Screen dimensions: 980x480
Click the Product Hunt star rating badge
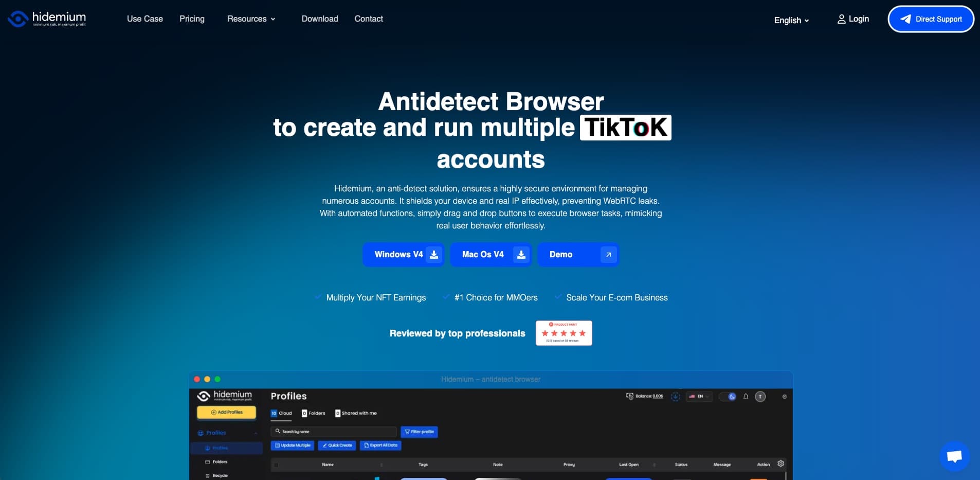[564, 333]
